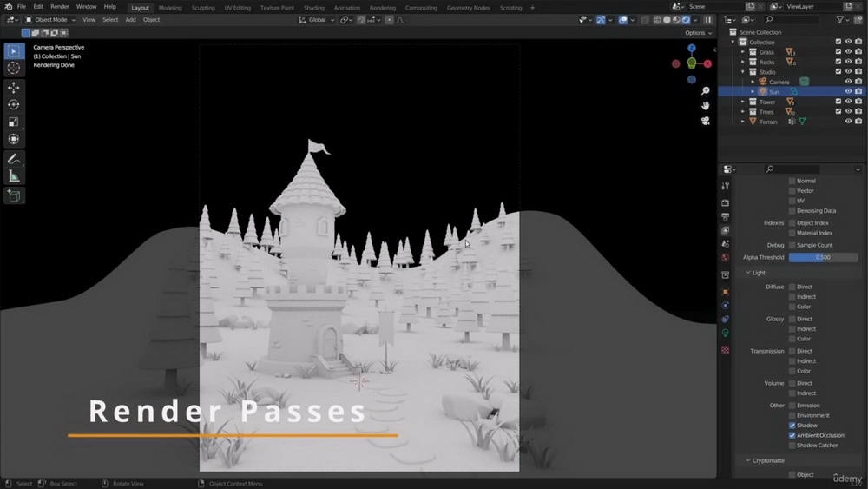This screenshot has height=489, width=868.
Task: Open the viewport Add menu
Action: (x=131, y=19)
